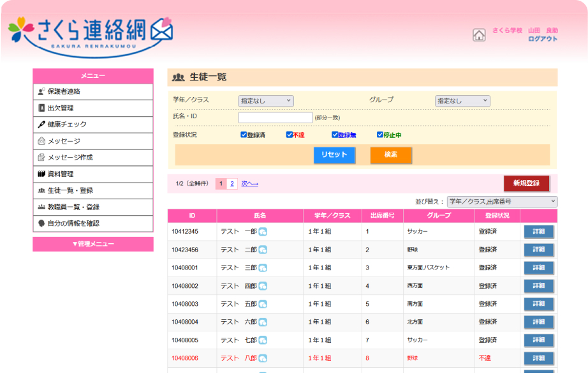Expand the ▼管理メニュー section

[x=93, y=244]
